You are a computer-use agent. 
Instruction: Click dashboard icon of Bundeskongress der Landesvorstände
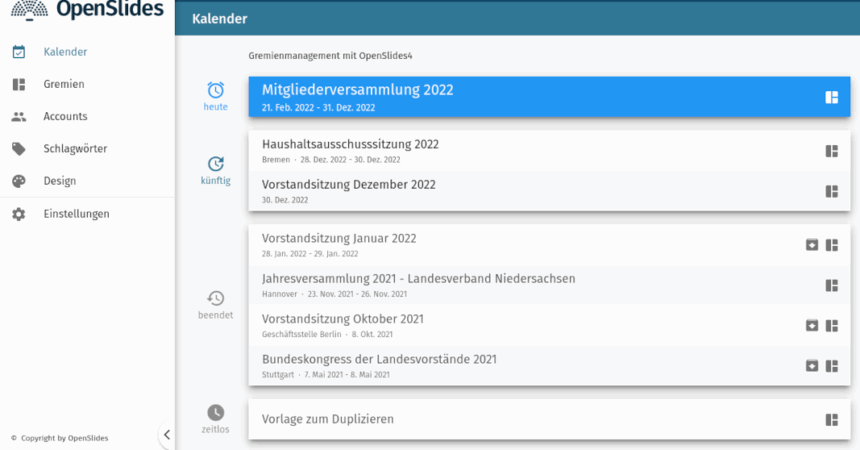click(831, 365)
